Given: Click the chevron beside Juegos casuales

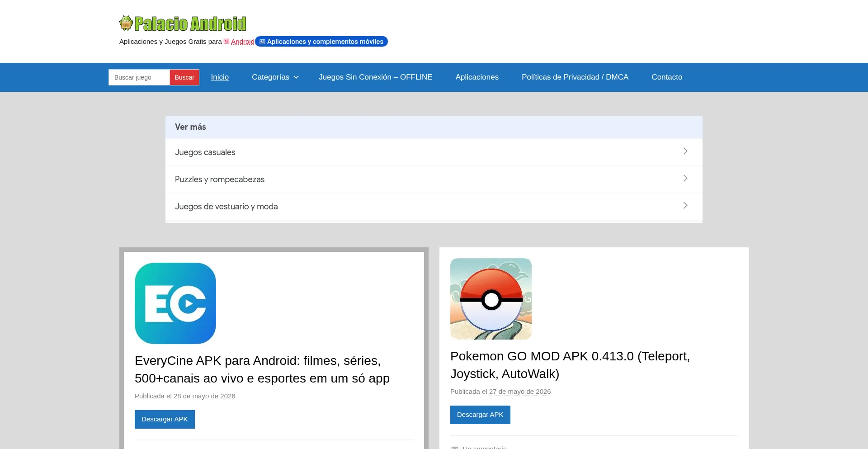Looking at the screenshot, I should click(685, 151).
